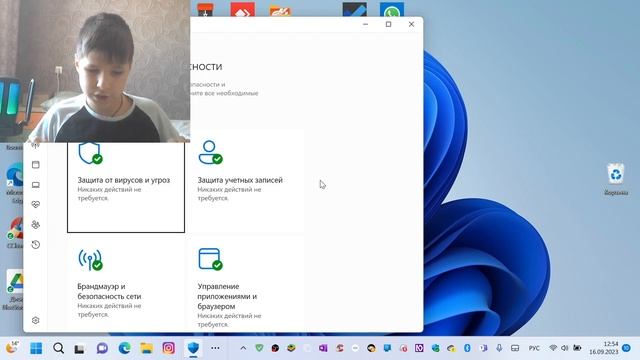
Task: Open Task View on taskbar
Action: click(x=80, y=348)
